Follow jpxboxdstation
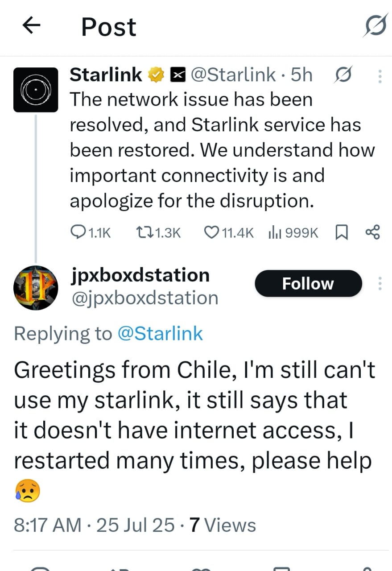The height and width of the screenshot is (571, 392). click(x=308, y=283)
